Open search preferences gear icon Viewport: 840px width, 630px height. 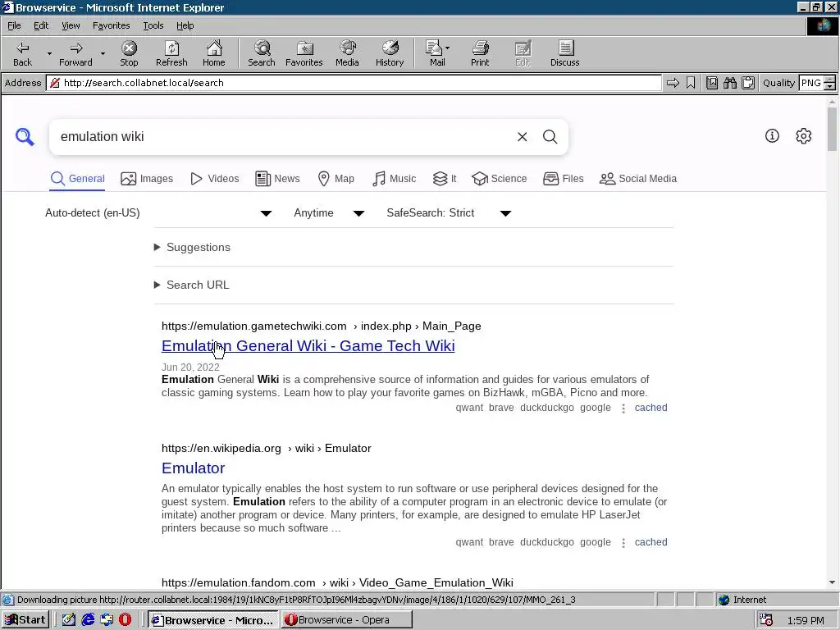(804, 136)
